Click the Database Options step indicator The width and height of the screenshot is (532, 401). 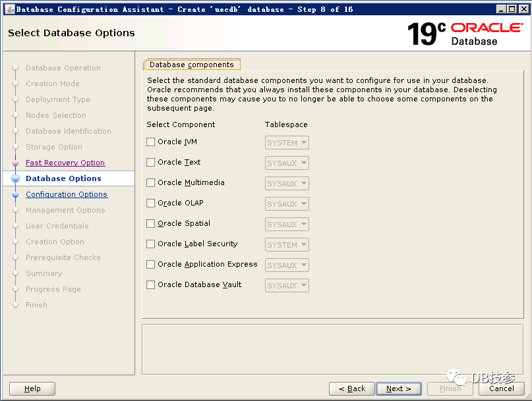pyautogui.click(x=15, y=178)
